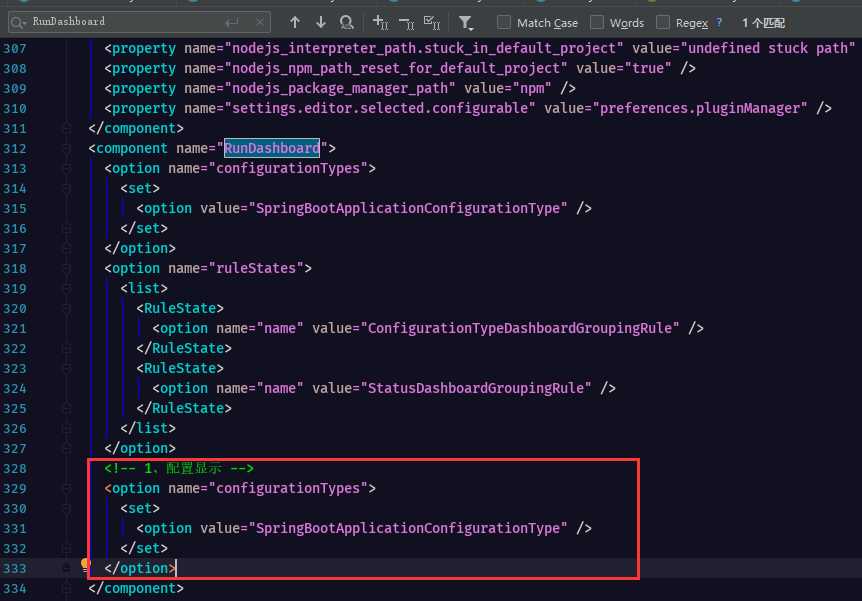The width and height of the screenshot is (862, 601).
Task: Collapse the set fold at line 314
Action: (67, 189)
